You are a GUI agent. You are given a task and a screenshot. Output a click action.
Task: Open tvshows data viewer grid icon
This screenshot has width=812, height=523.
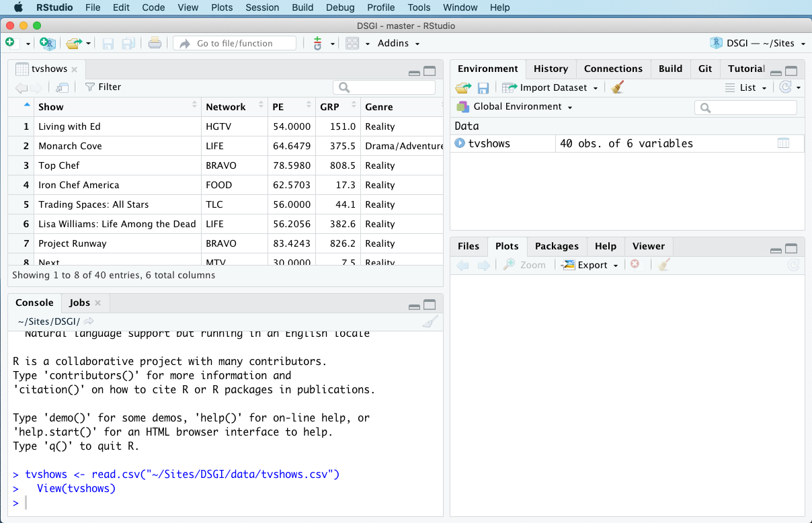coord(783,143)
